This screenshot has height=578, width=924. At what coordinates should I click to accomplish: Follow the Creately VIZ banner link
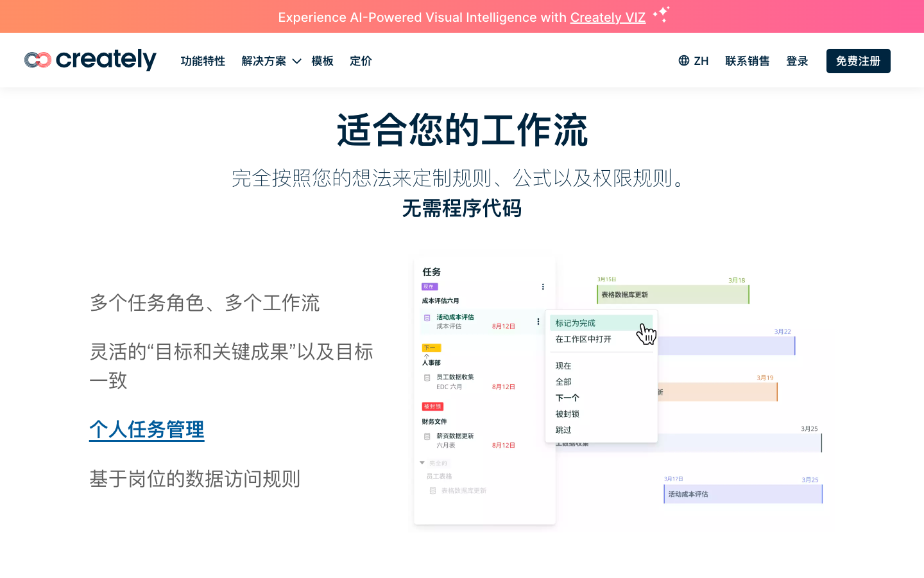608,17
